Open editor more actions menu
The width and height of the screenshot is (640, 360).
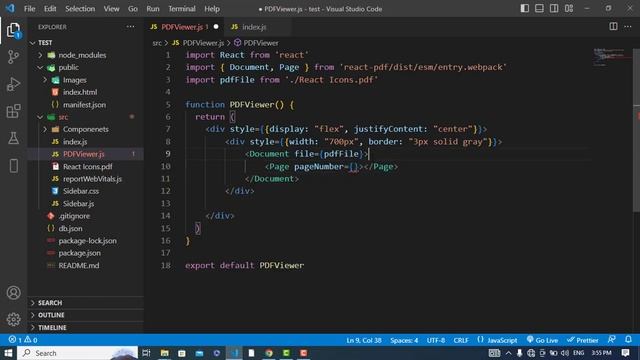tap(628, 27)
